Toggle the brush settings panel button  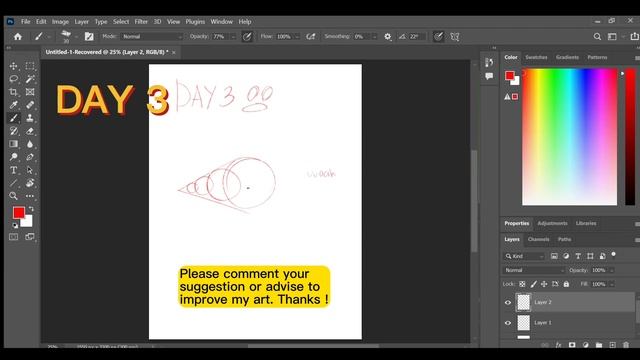click(89, 37)
